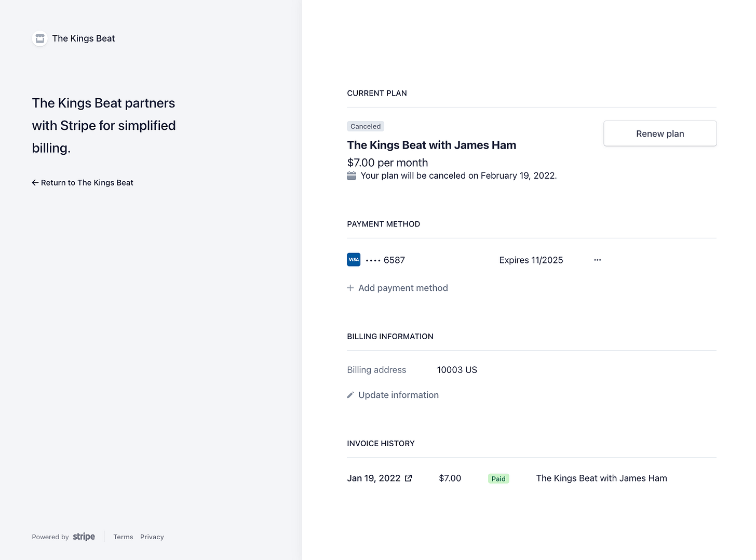Screen dimensions: 756x560
Task: Click the Canceled status badge
Action: [x=366, y=126]
